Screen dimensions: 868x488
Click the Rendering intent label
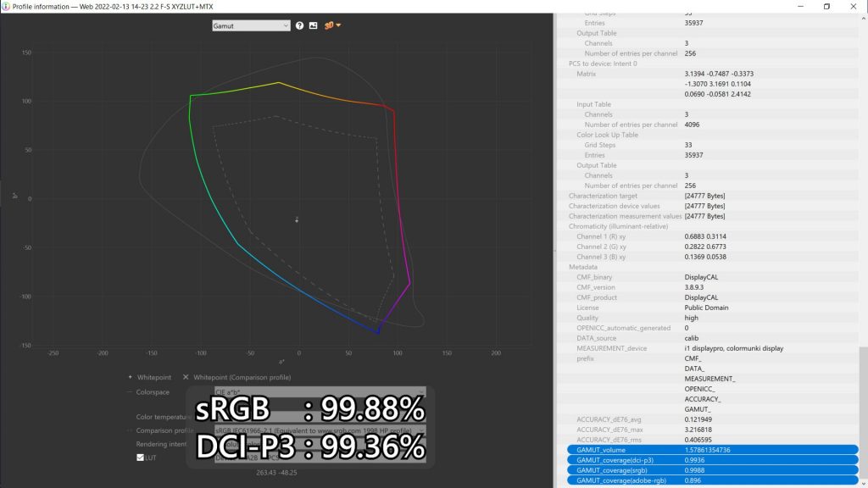[161, 444]
